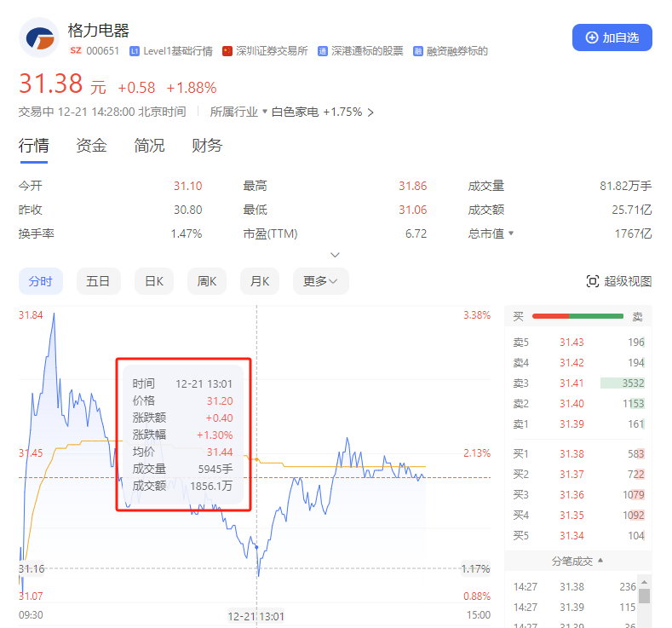Select the 五日 chart view
The height and width of the screenshot is (628, 672).
[x=98, y=281]
